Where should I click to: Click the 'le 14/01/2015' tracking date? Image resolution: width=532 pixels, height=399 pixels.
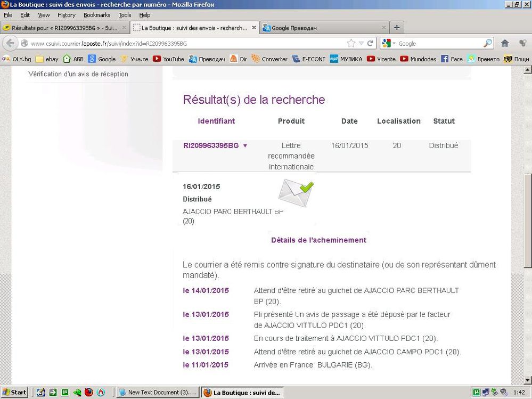pos(206,290)
